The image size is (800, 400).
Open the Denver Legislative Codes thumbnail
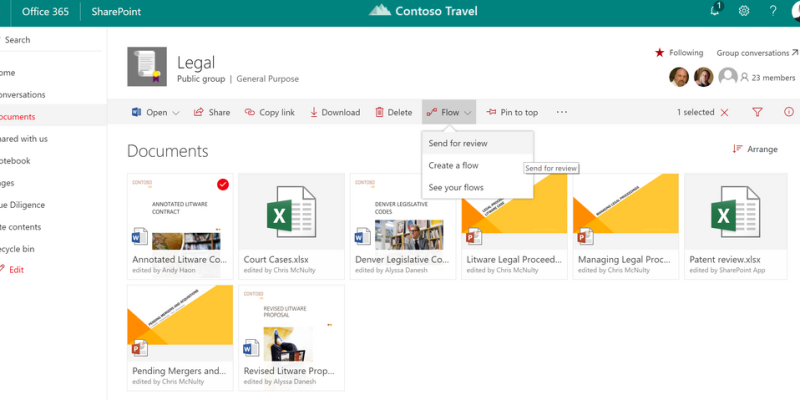[x=403, y=212]
